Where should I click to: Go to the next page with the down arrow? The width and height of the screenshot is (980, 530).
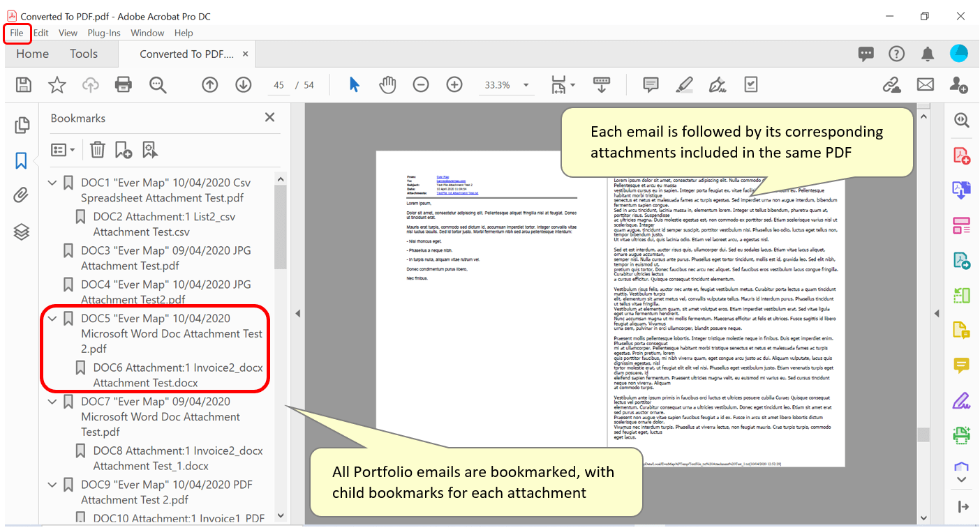[243, 85]
